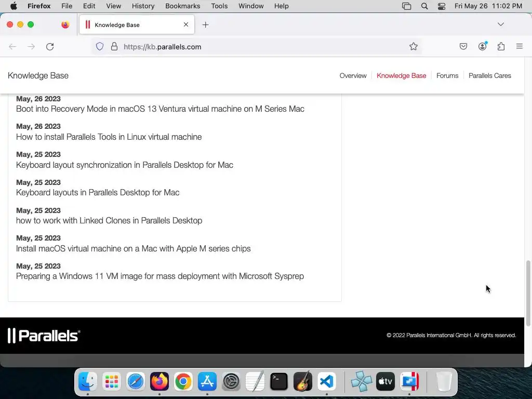Open TextEdit from the dock
This screenshot has width=532, height=399.
(x=255, y=381)
